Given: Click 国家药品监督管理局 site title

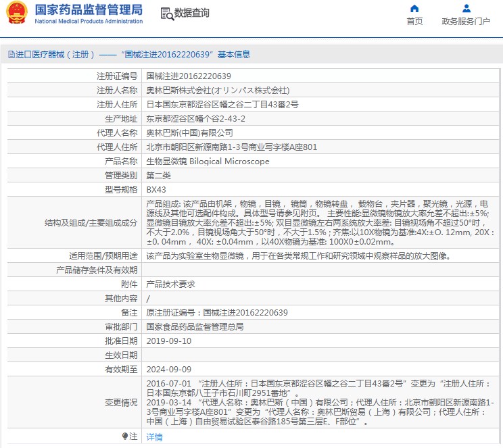Looking at the screenshot, I should pos(89,9).
